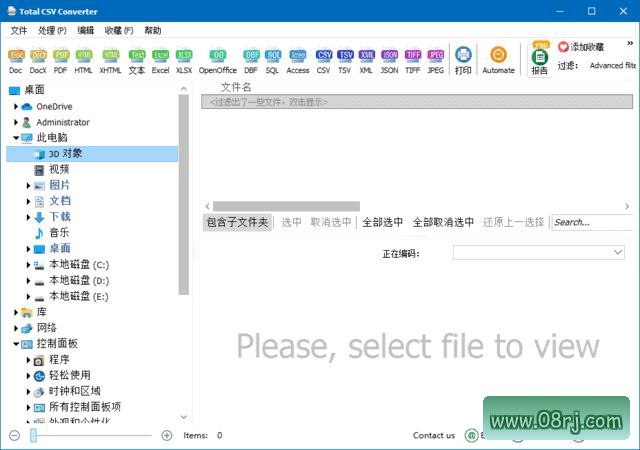Expand the OneDrive tree node
This screenshot has width=640, height=450.
click(x=16, y=107)
